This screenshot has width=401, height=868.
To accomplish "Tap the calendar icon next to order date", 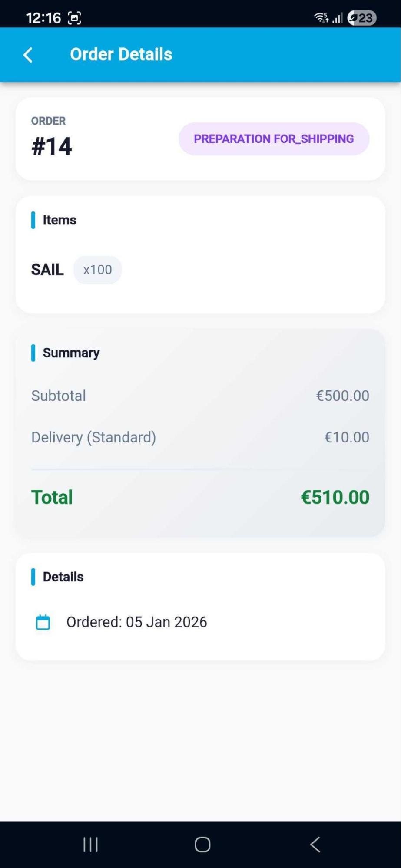I will click(42, 622).
